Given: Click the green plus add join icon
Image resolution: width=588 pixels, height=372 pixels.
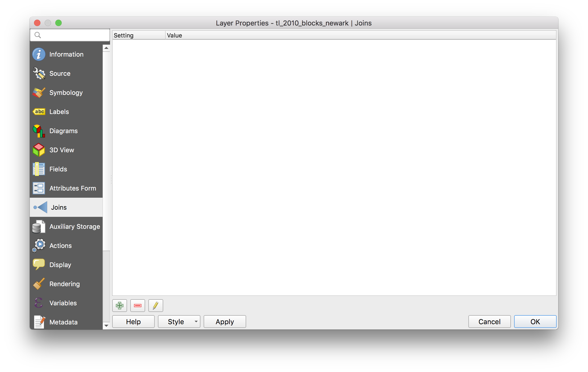Looking at the screenshot, I should [x=120, y=306].
